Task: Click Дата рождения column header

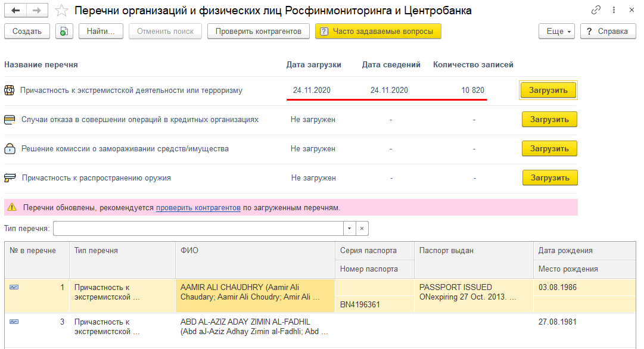Action: tap(584, 251)
